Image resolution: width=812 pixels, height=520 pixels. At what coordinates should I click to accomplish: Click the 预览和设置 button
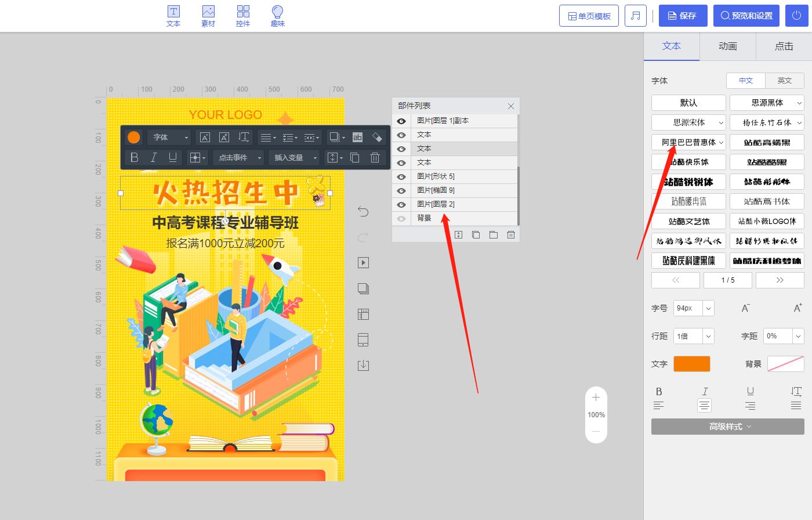point(747,16)
